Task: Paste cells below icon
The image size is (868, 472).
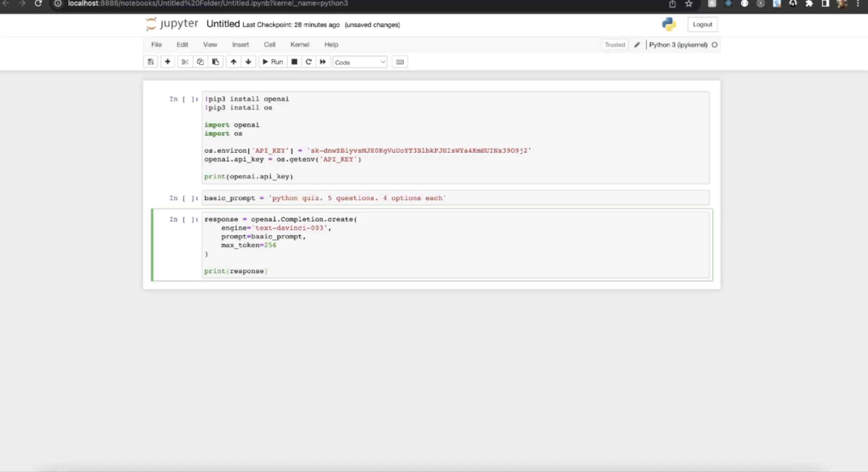Action: [x=215, y=62]
